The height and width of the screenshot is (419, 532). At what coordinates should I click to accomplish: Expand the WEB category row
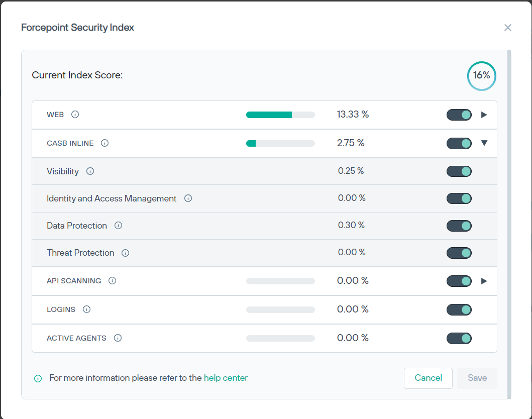point(484,115)
